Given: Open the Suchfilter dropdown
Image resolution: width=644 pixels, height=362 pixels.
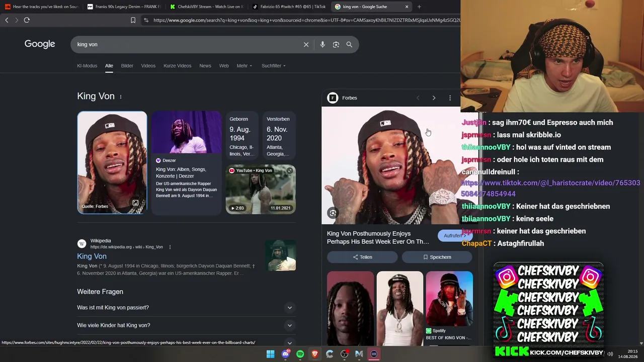Looking at the screenshot, I should 274,66.
